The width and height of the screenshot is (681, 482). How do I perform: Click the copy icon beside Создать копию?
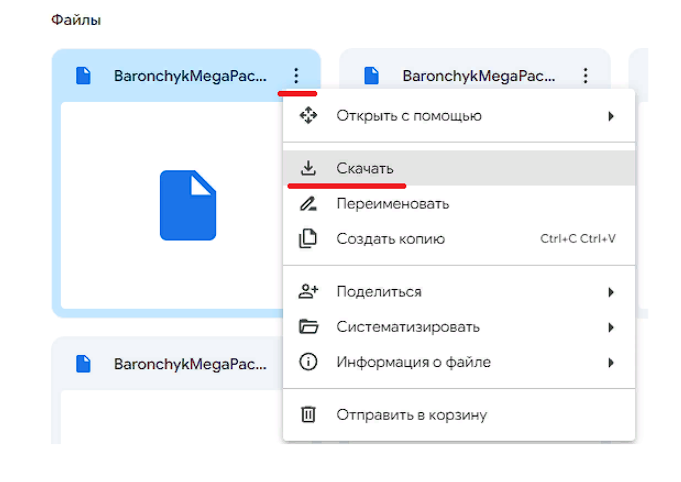(308, 239)
